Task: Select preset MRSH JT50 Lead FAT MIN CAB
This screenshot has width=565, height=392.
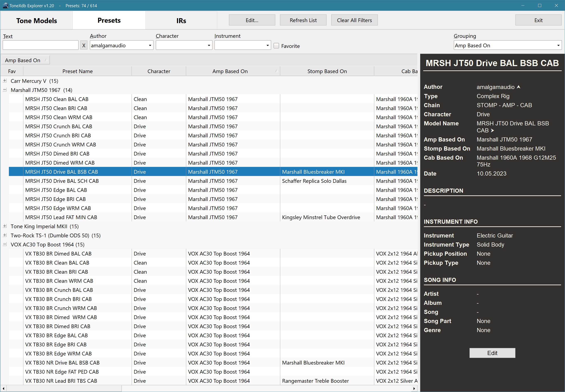Action: point(61,217)
